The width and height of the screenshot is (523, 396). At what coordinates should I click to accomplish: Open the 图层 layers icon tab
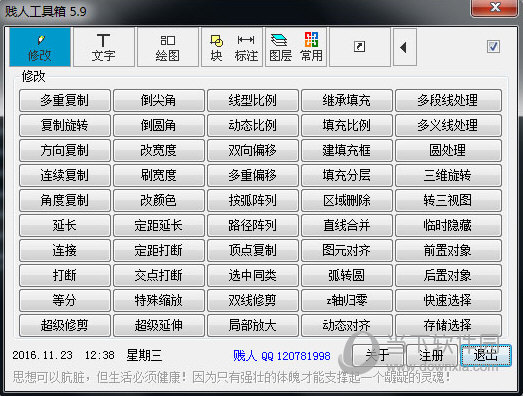[x=281, y=47]
